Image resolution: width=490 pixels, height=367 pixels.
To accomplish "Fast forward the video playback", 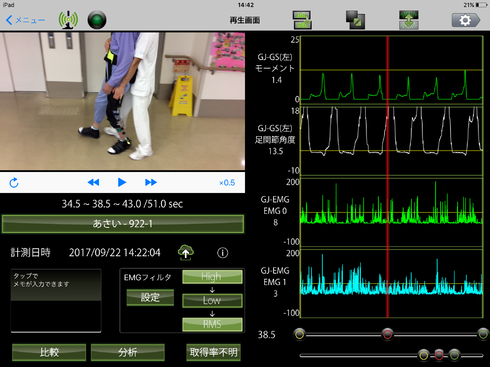I will click(151, 182).
